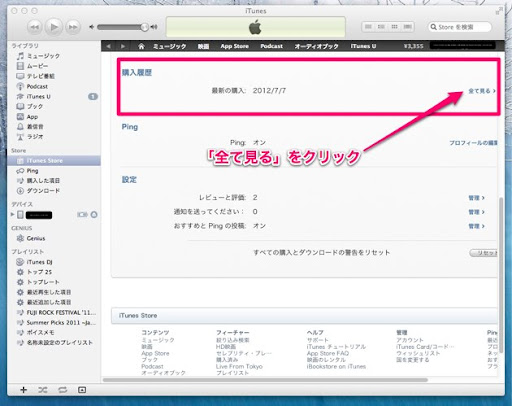Click the add playlist plus button
This screenshot has width=512, height=406.
tap(23, 390)
